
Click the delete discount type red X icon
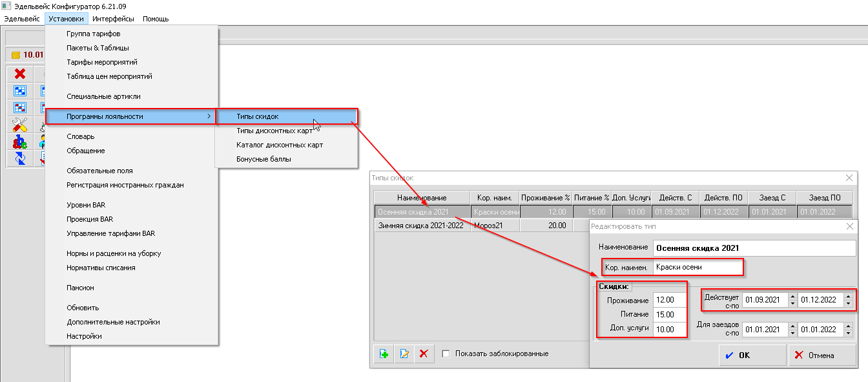click(x=424, y=354)
